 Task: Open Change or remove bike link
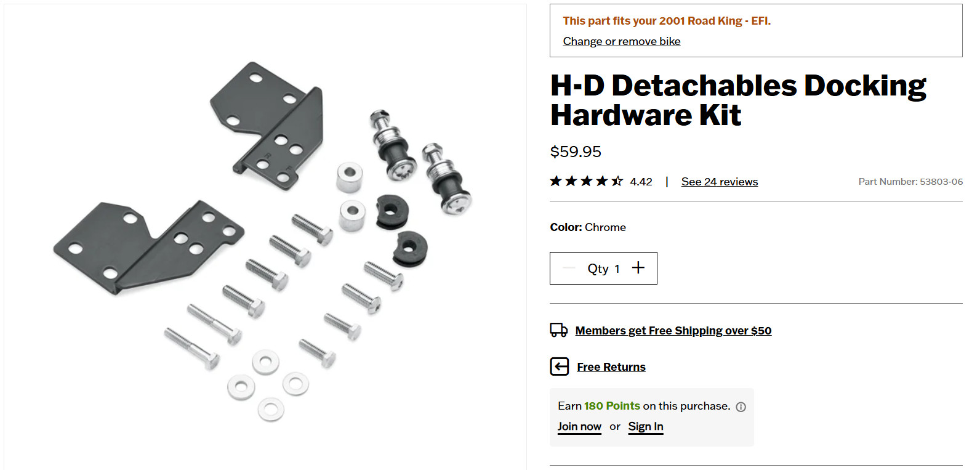point(622,41)
